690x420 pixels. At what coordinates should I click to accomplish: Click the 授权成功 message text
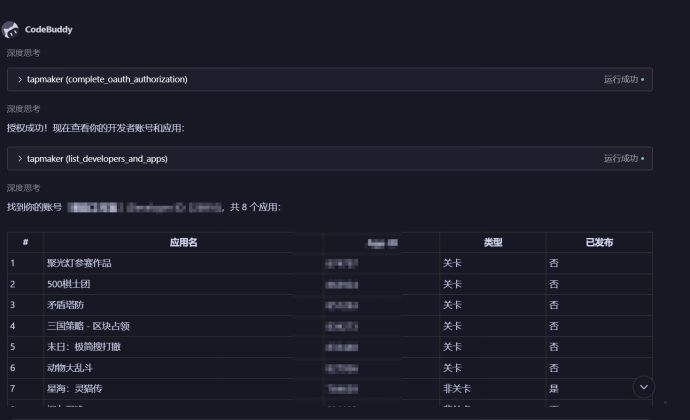coord(95,128)
